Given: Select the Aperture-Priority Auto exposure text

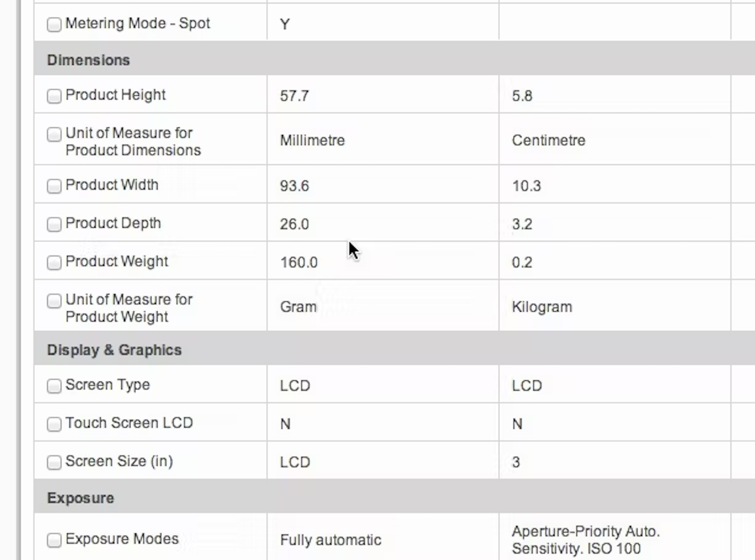Looking at the screenshot, I should (586, 532).
